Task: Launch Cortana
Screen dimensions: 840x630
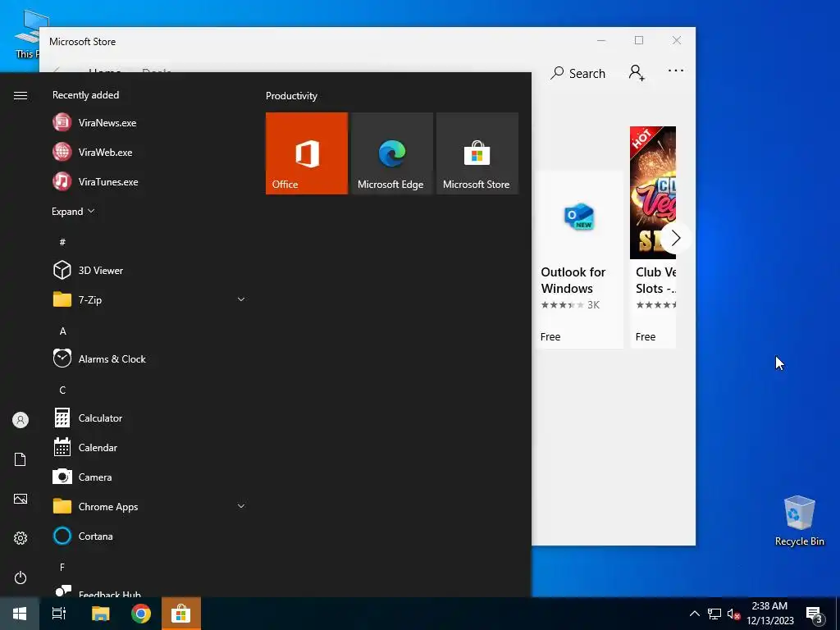Action: [x=148, y=536]
